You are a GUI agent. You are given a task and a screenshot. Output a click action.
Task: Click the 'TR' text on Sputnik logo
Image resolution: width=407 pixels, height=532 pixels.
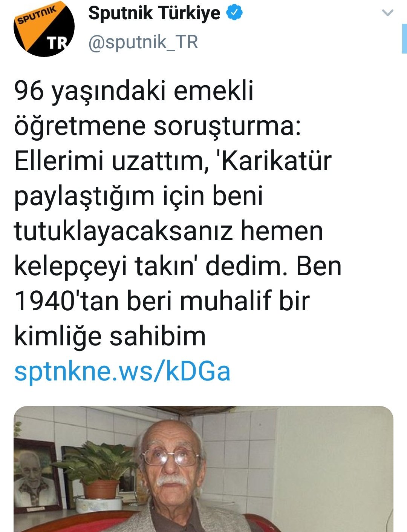tap(57, 43)
